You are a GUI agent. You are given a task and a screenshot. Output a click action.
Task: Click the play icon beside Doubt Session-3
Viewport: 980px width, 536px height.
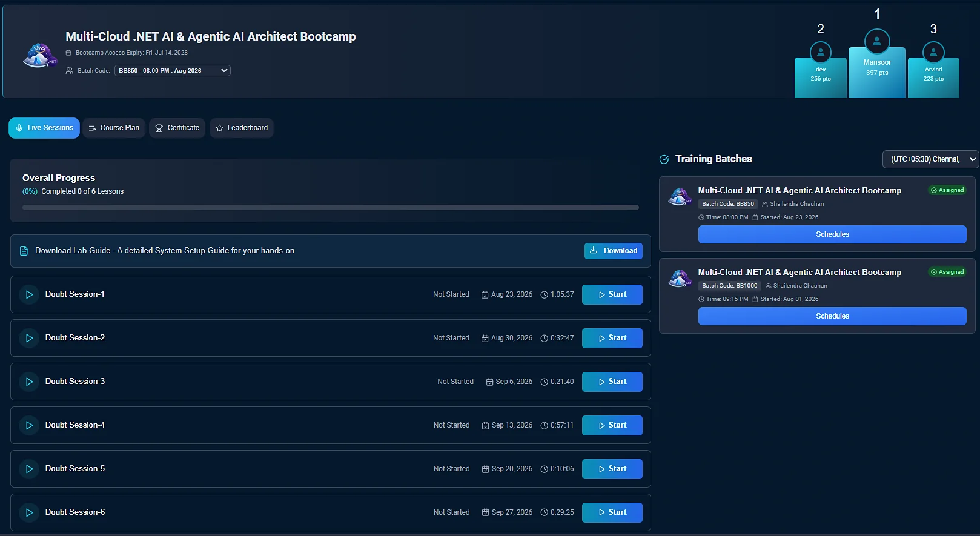click(29, 382)
